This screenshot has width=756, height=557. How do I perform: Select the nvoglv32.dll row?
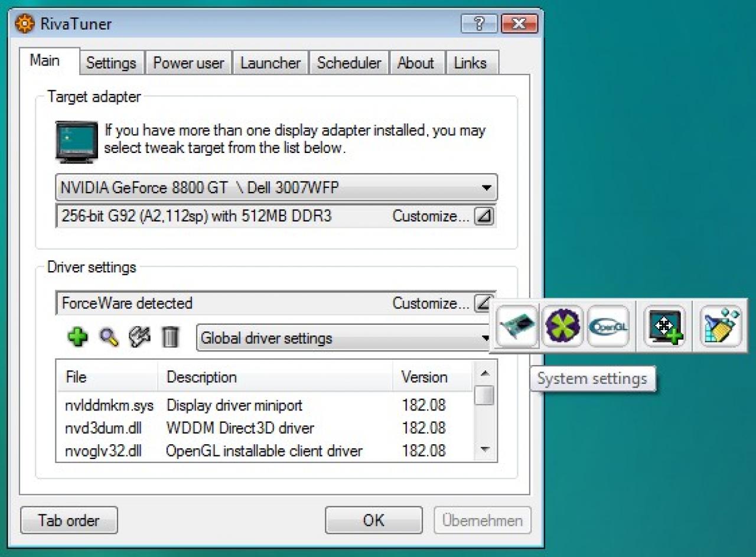266,451
